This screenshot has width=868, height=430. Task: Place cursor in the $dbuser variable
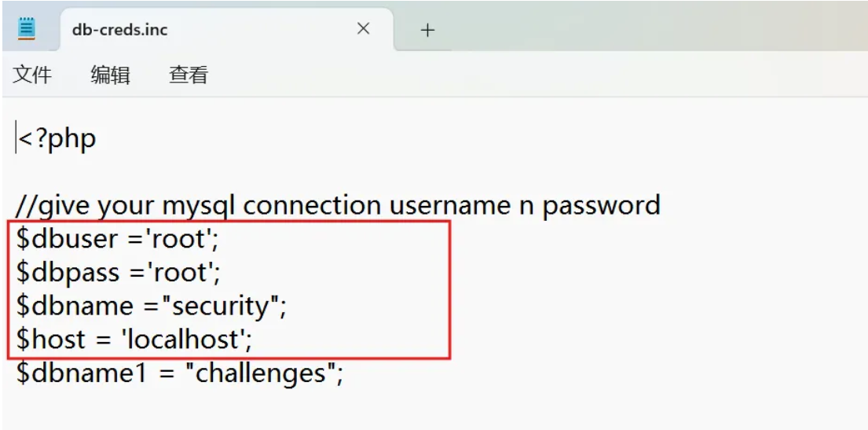pos(68,239)
